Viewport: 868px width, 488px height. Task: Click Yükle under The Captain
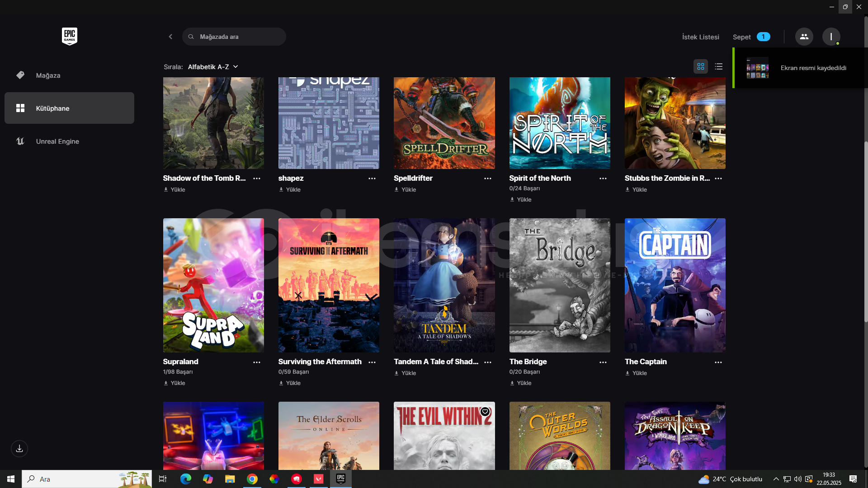point(636,373)
